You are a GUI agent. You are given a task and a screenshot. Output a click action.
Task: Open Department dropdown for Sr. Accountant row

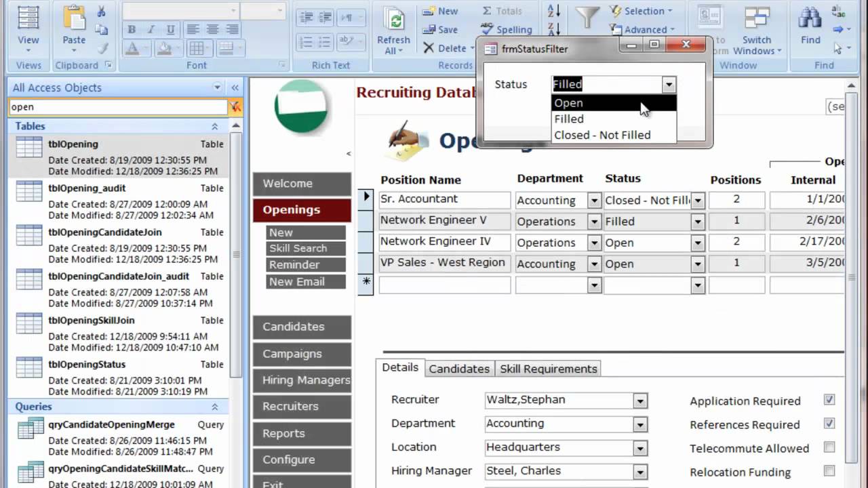pos(594,201)
